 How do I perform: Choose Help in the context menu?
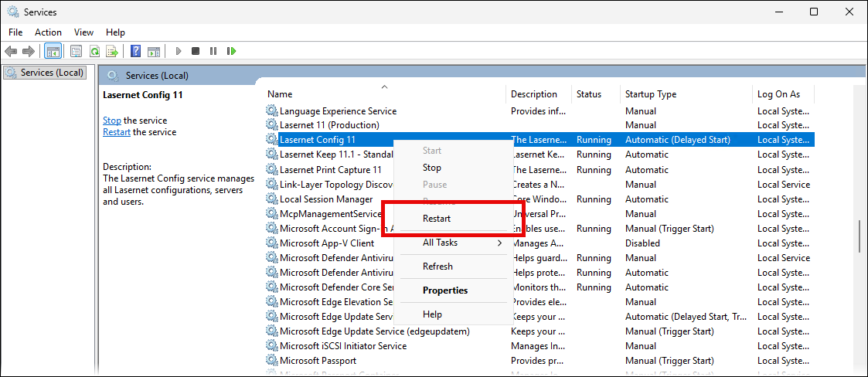452,314
